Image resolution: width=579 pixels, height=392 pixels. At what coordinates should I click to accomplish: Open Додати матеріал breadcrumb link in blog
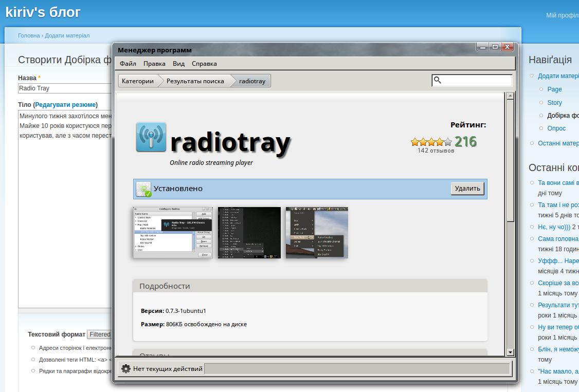67,36
